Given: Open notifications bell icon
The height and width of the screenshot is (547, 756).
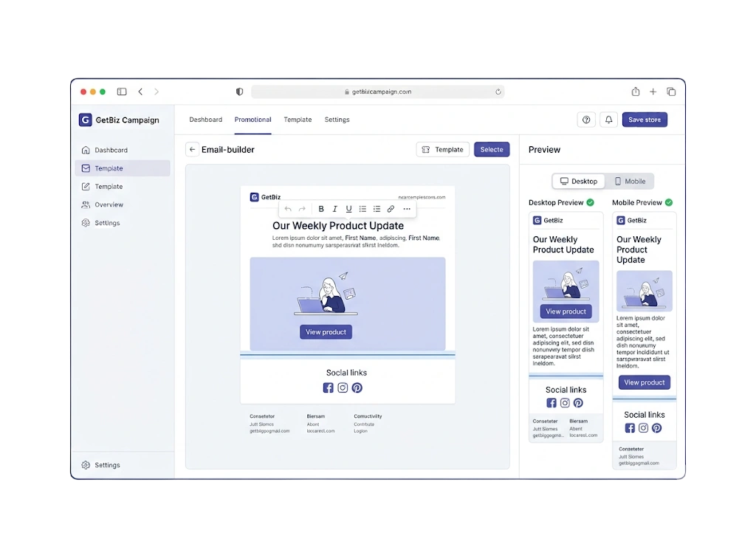Looking at the screenshot, I should pyautogui.click(x=608, y=120).
